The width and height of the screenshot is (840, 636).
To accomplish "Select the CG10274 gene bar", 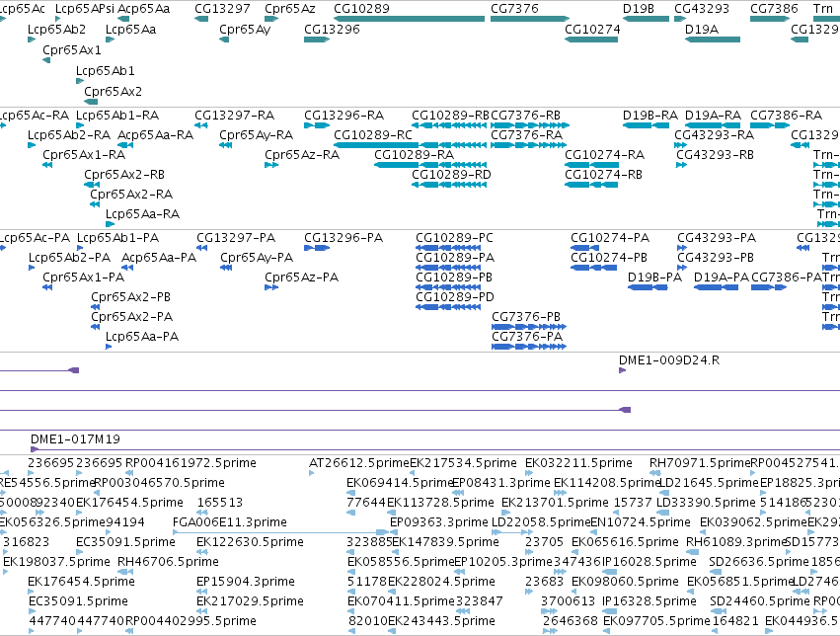I will 591,40.
